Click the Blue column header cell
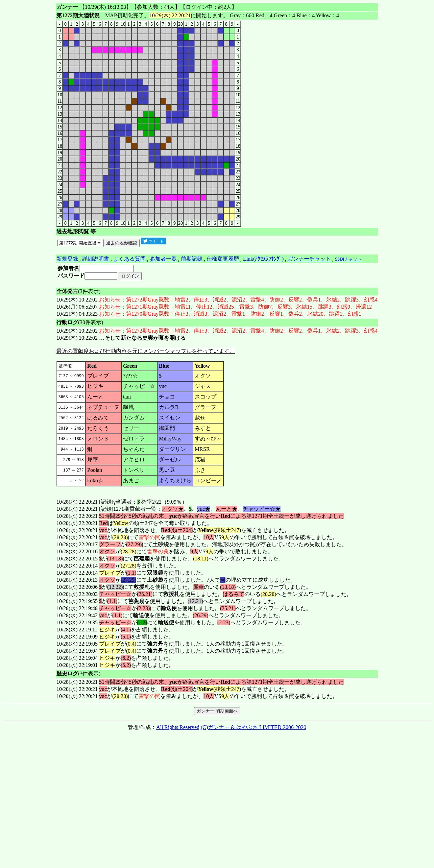Screen dimensions: 434x868 [x=175, y=366]
